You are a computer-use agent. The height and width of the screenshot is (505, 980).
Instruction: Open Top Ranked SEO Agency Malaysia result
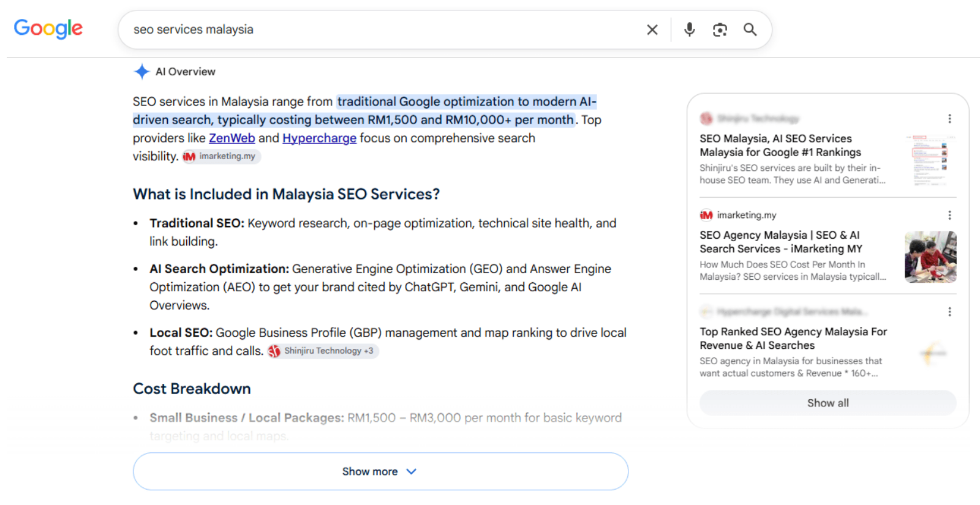(793, 339)
